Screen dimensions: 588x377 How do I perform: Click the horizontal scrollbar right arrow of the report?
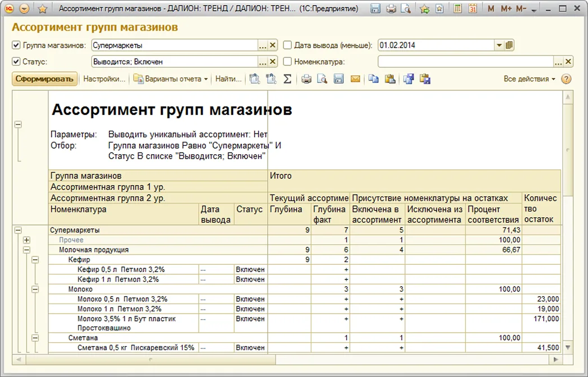(556, 360)
